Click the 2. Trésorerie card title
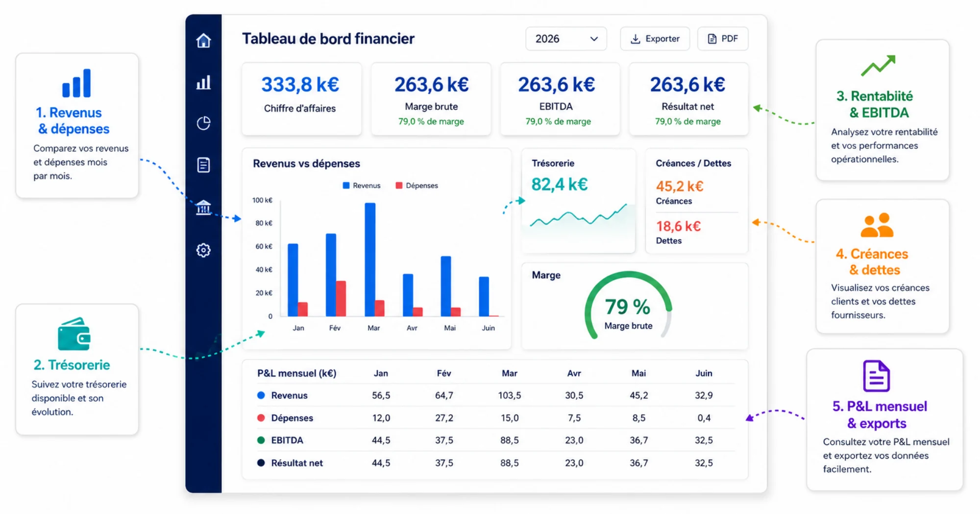Image resolution: width=980 pixels, height=514 pixels. (72, 365)
